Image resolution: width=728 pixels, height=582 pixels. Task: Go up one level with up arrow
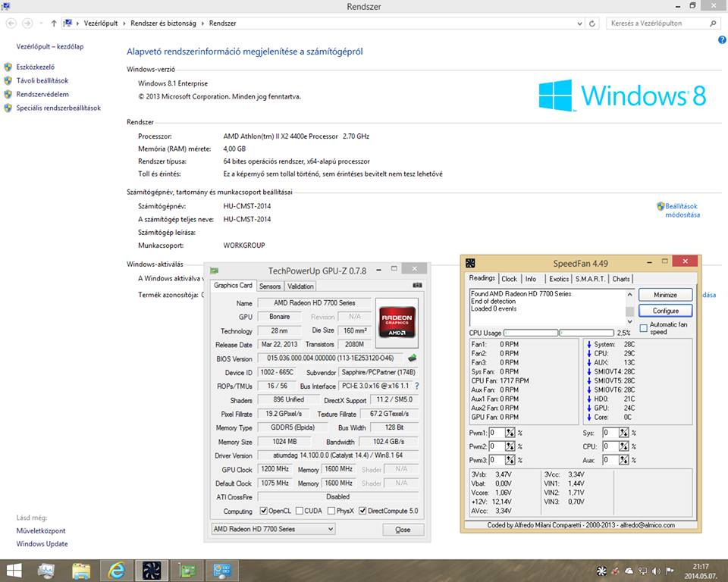click(54, 23)
